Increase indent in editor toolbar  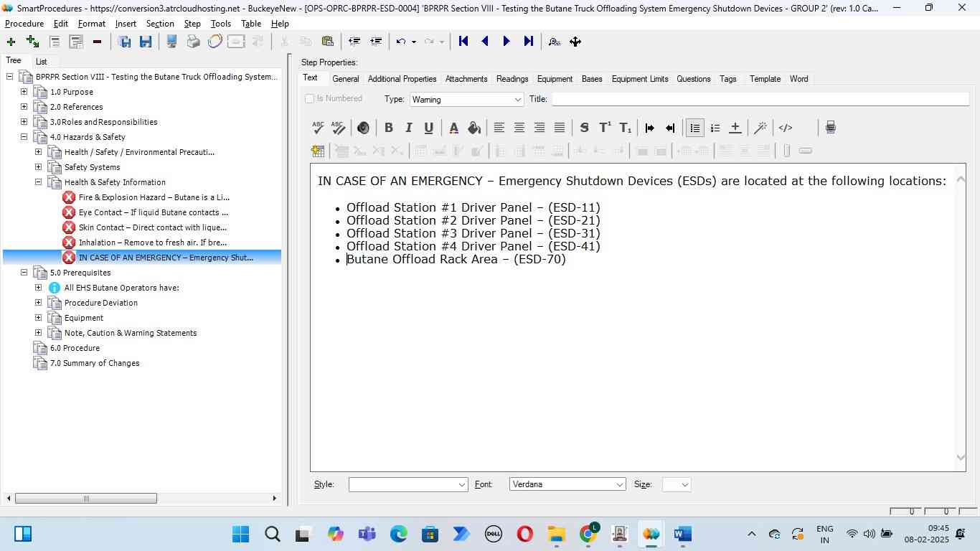650,128
